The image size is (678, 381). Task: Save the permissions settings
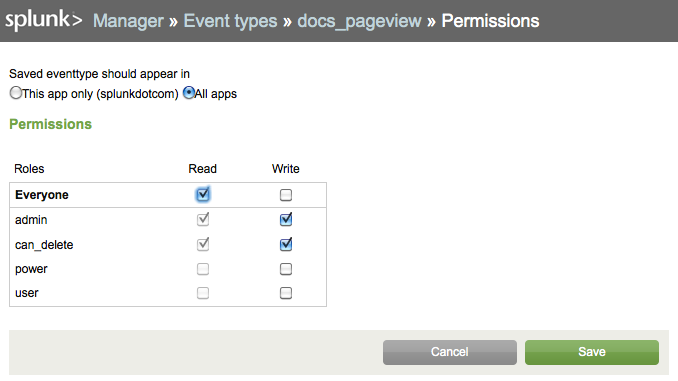click(x=592, y=352)
